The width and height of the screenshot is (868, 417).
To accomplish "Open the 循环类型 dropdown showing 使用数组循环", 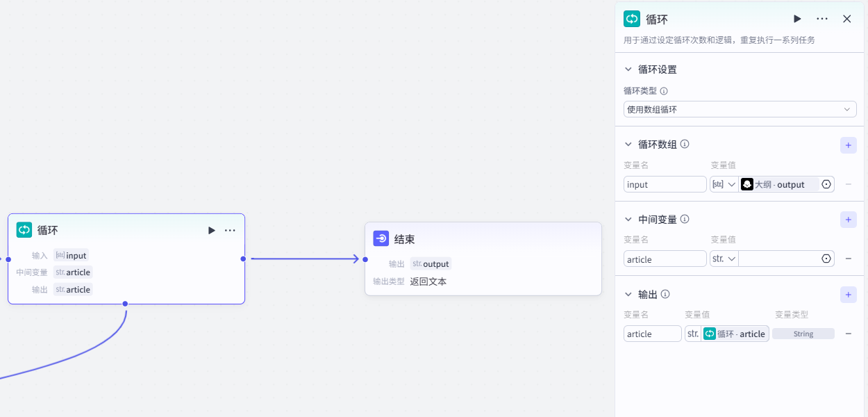I will coord(740,109).
